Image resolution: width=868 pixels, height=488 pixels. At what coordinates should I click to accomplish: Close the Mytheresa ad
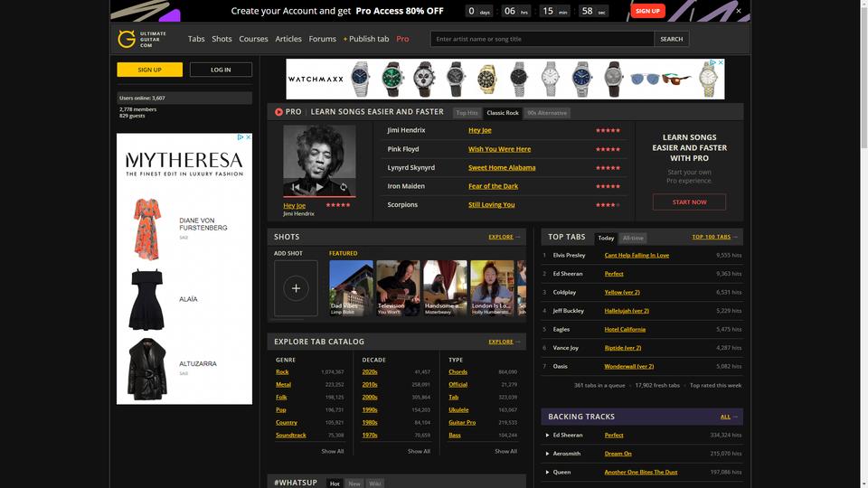point(249,136)
